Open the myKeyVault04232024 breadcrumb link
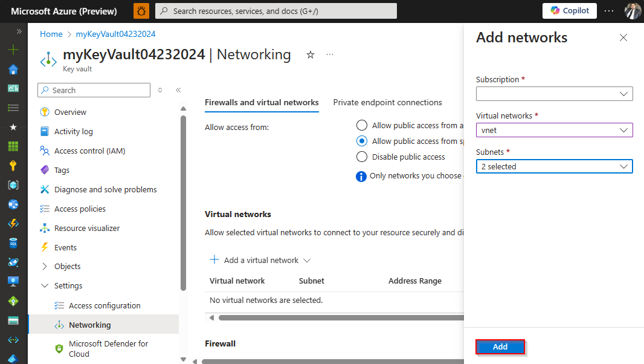The width and height of the screenshot is (644, 364). coord(115,34)
